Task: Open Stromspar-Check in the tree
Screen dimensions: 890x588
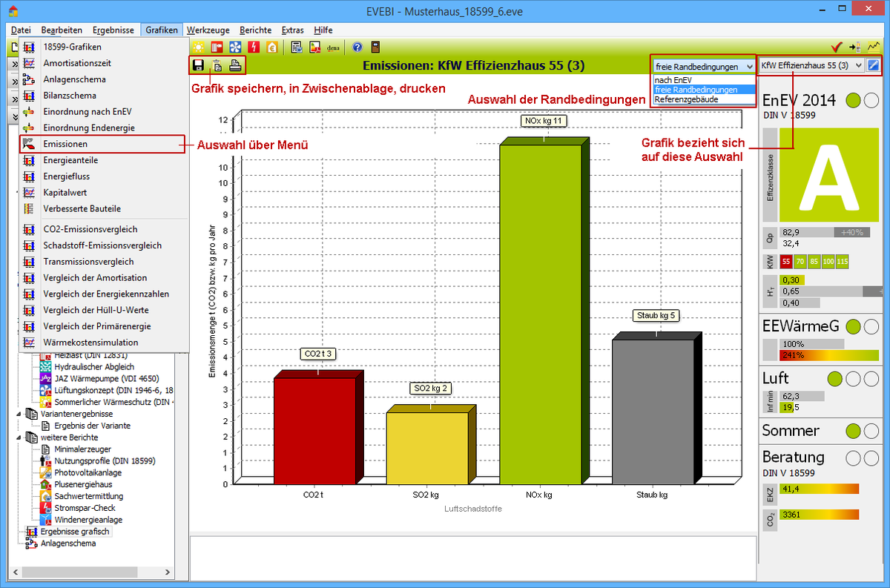Action: [85, 508]
